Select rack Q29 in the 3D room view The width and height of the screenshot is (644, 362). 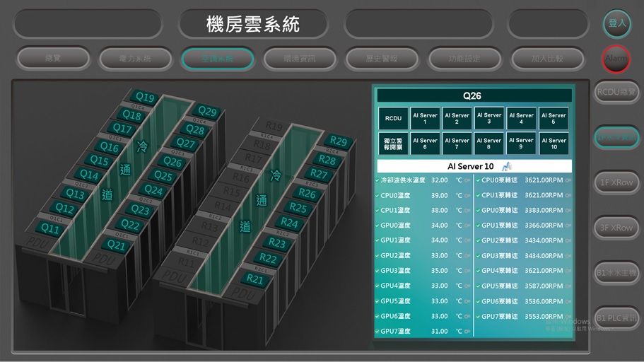tap(207, 111)
